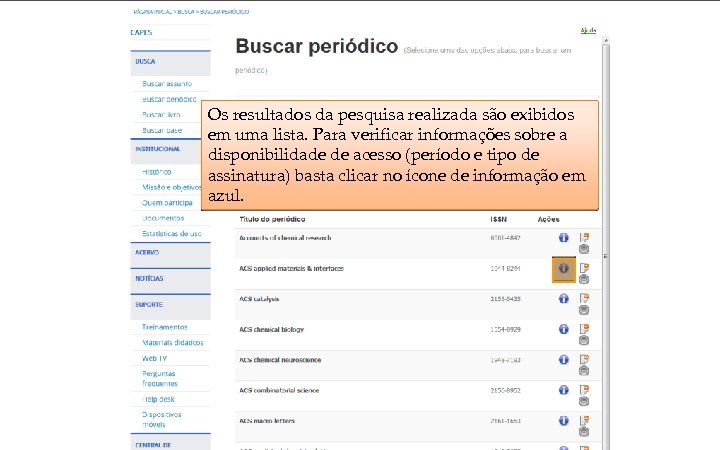The height and width of the screenshot is (450, 720).
Task: Click info icon for ACS combinatorial science
Action: coord(563,390)
